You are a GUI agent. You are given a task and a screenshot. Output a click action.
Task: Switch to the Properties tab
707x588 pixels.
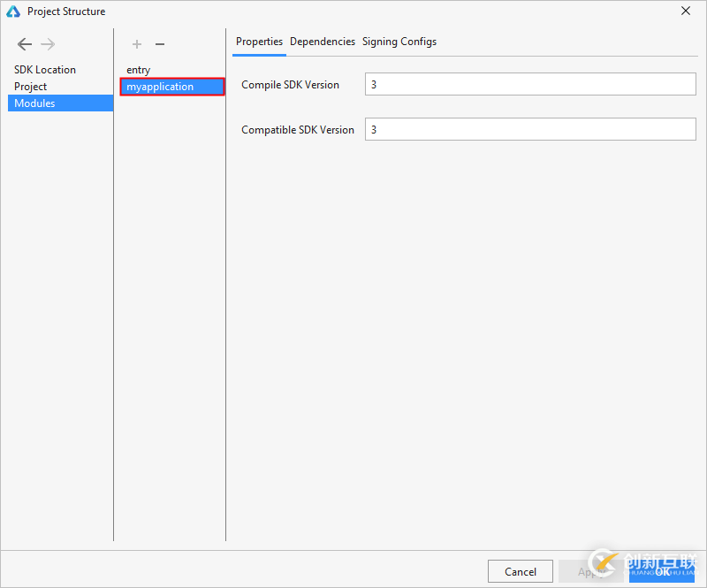[x=259, y=42]
